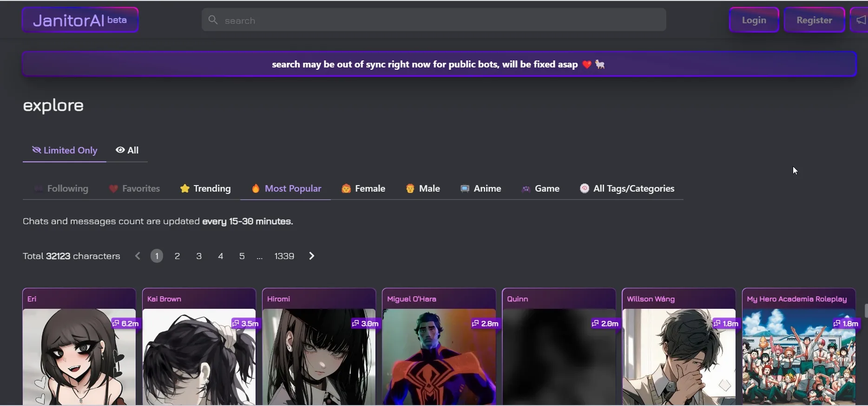Select the Female category tab
This screenshot has width=868, height=406.
(363, 188)
